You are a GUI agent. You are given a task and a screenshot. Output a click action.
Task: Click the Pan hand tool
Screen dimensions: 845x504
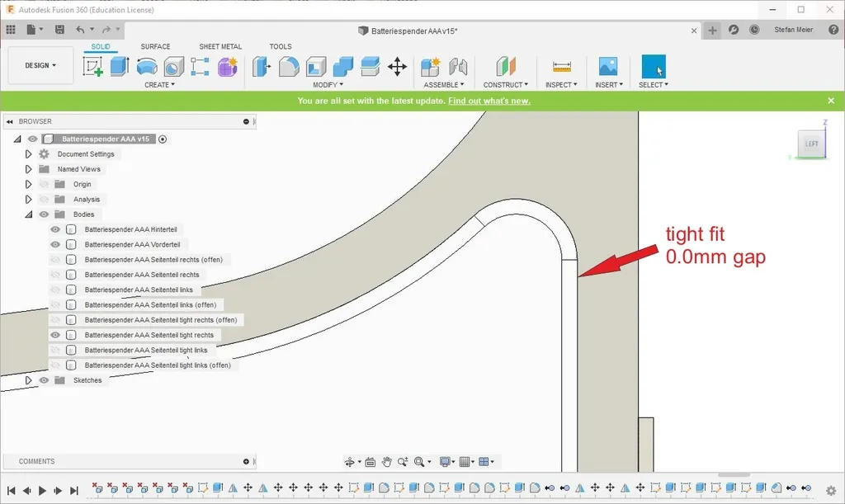coord(386,461)
